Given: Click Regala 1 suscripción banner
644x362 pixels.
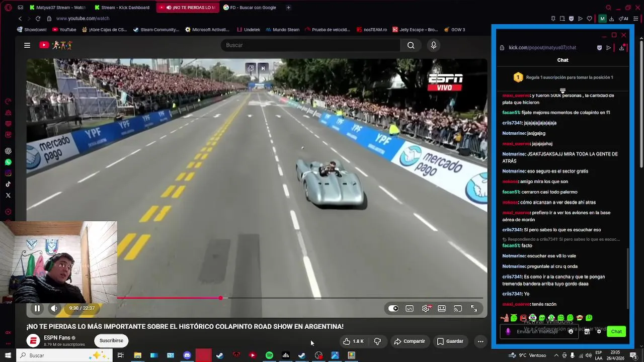Looking at the screenshot, I should [562, 77].
